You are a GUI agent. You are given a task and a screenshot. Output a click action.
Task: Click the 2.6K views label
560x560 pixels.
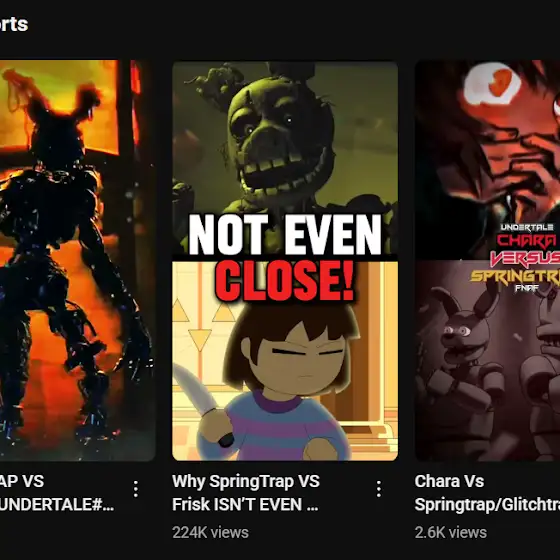click(451, 532)
